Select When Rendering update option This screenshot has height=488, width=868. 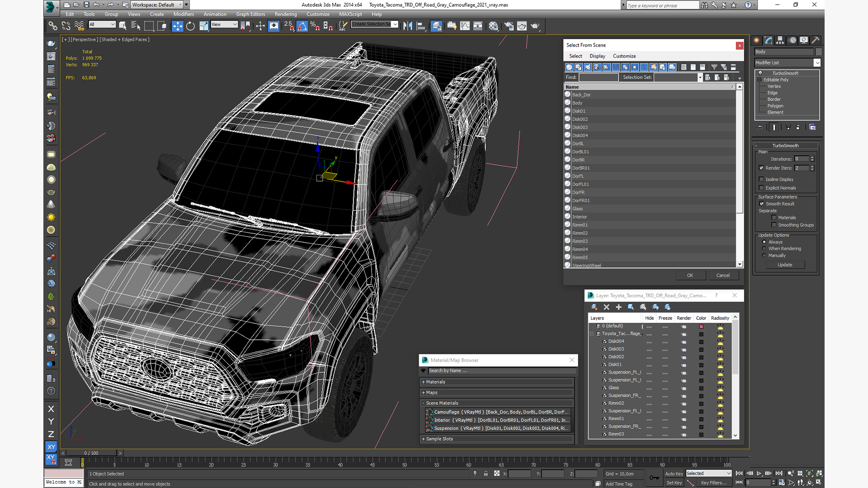[x=764, y=249]
